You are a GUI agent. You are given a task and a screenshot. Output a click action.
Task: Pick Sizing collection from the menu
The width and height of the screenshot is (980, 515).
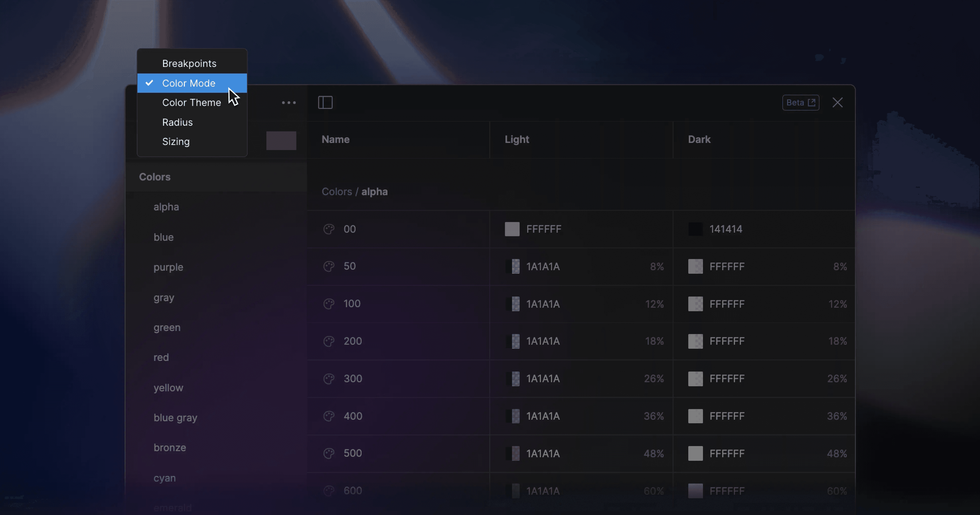pos(176,142)
